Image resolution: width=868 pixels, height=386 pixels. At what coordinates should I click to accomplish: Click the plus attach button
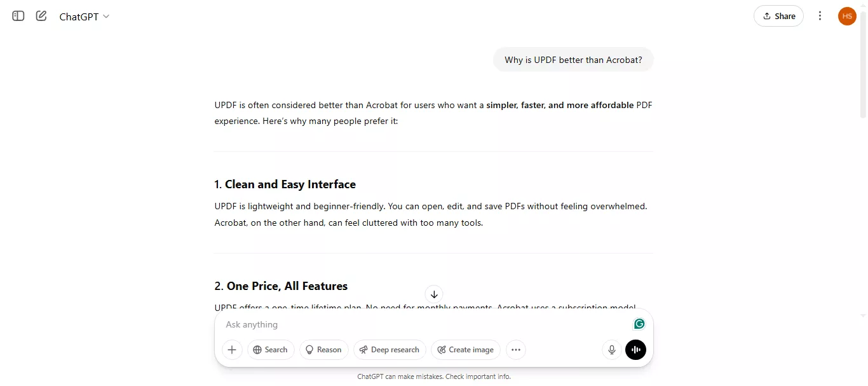[232, 350]
